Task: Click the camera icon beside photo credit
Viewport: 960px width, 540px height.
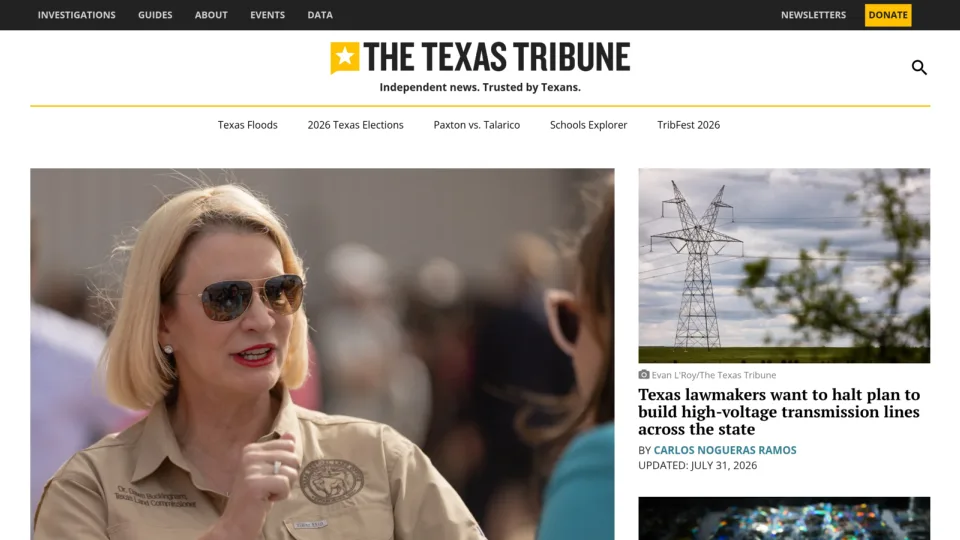Action: (643, 374)
